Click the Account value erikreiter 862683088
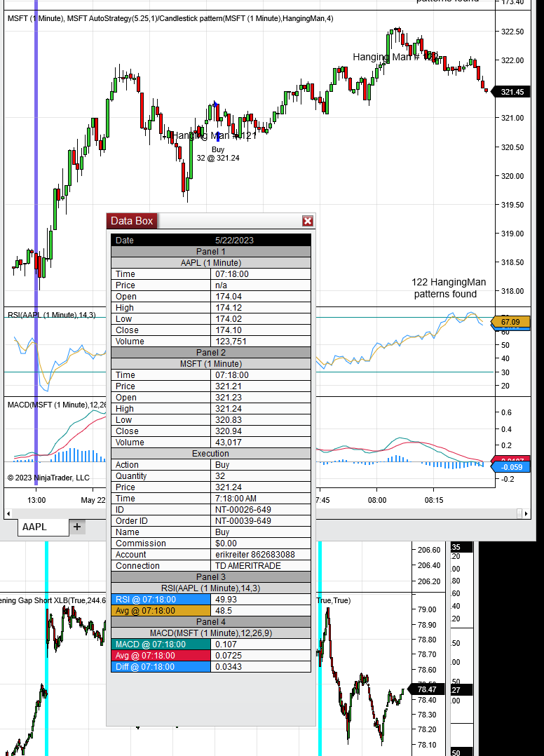This screenshot has width=544, height=756. pos(255,554)
